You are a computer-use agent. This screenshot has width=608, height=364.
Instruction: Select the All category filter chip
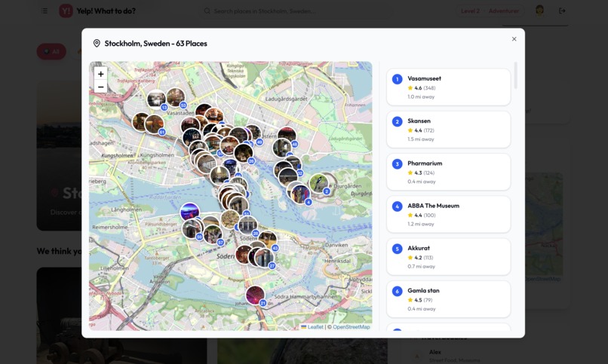tap(51, 51)
